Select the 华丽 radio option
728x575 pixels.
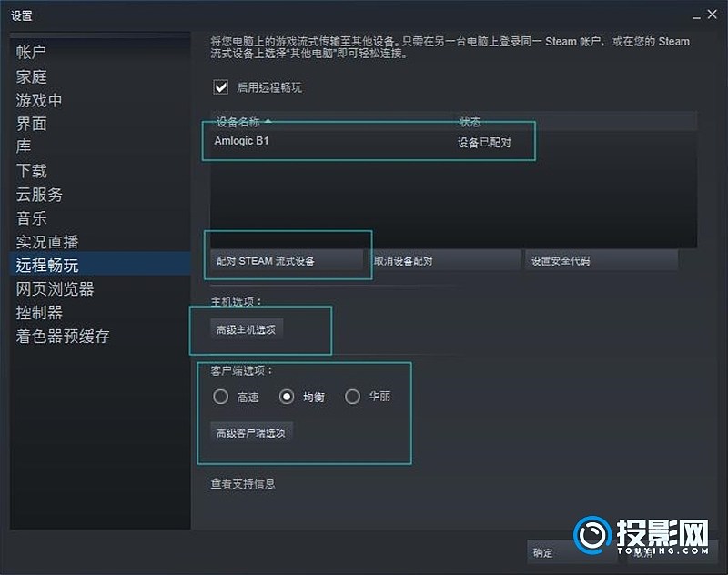[x=352, y=397]
